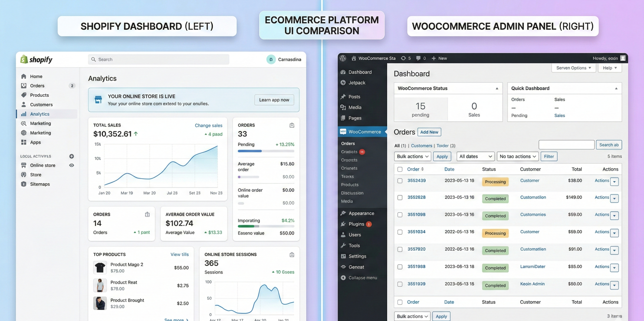
Task: Tick the select-all checkbox in Order header
Action: pyautogui.click(x=400, y=169)
